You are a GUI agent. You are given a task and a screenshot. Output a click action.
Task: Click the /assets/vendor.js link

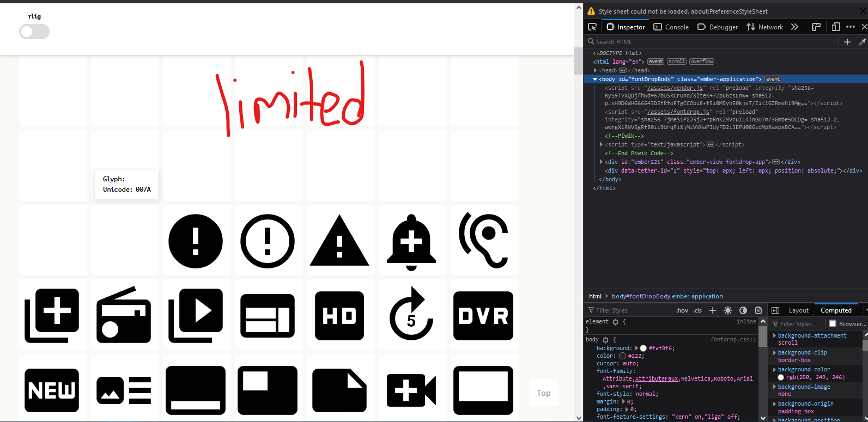coord(676,88)
